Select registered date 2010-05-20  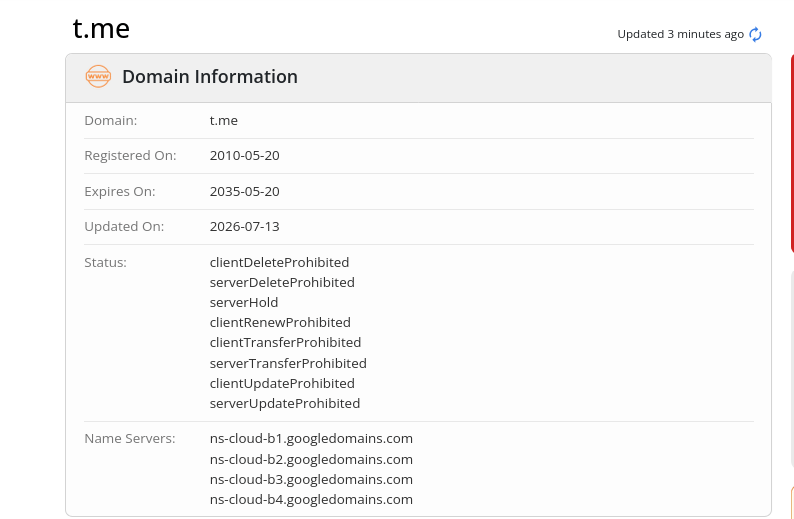point(245,155)
